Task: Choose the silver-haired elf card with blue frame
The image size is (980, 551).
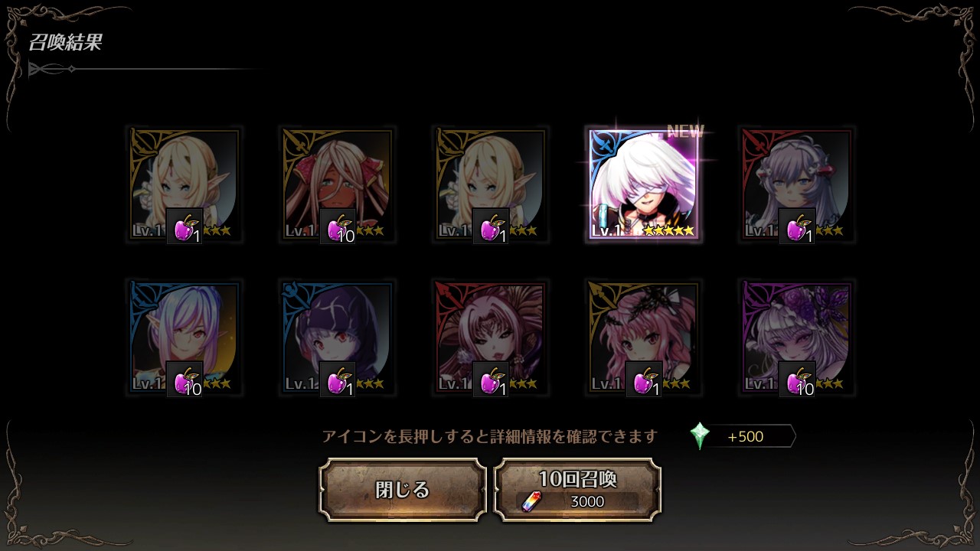Action: pyautogui.click(x=185, y=337)
